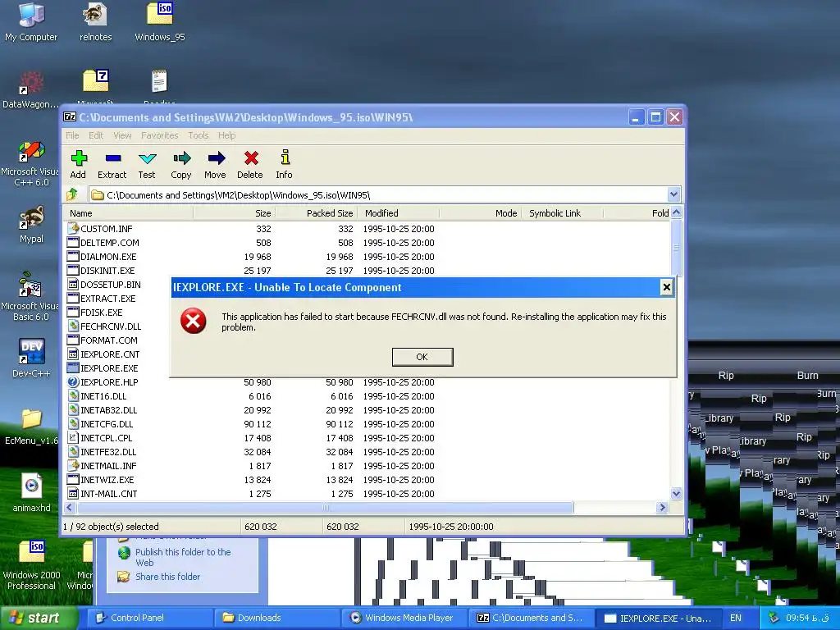Open the address bar path dropdown arrow

click(673, 194)
